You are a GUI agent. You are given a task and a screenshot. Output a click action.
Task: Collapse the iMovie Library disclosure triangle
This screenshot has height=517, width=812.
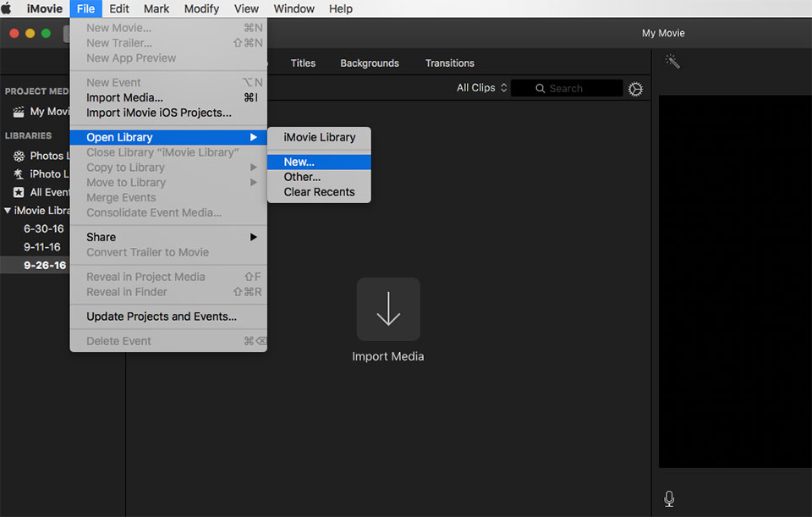[x=8, y=211]
